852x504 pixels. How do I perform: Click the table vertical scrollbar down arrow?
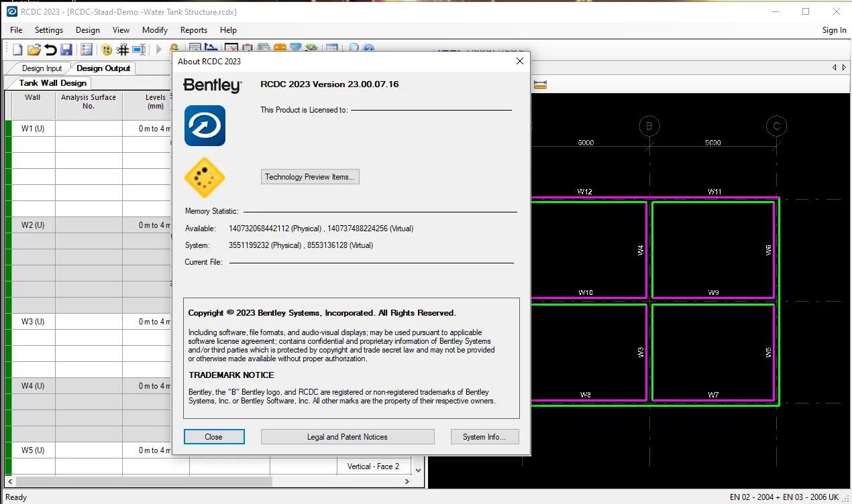coord(419,470)
